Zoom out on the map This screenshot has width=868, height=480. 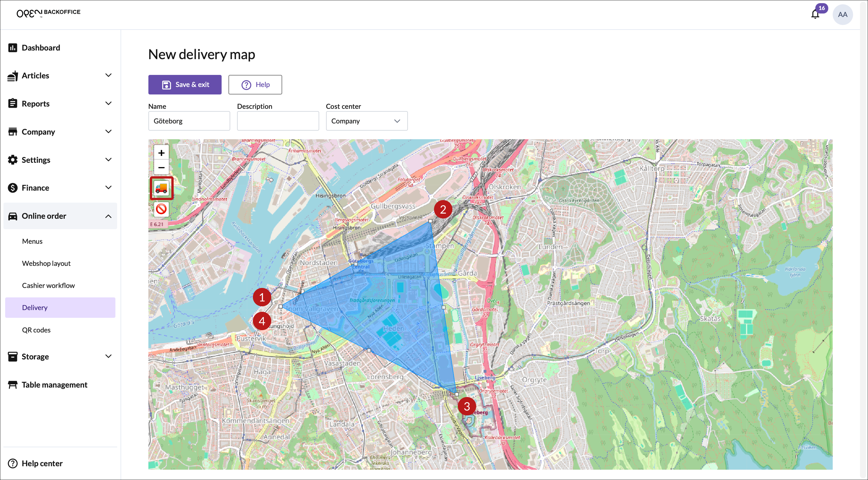point(161,168)
